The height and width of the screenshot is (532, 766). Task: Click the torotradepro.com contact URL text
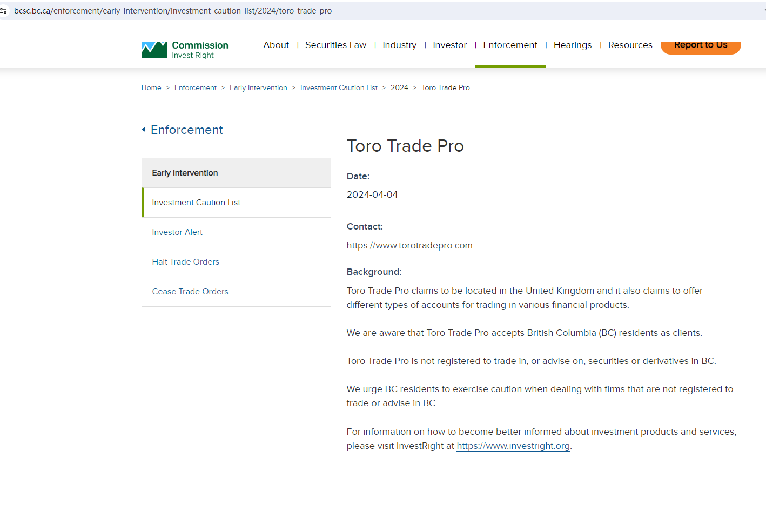point(409,245)
